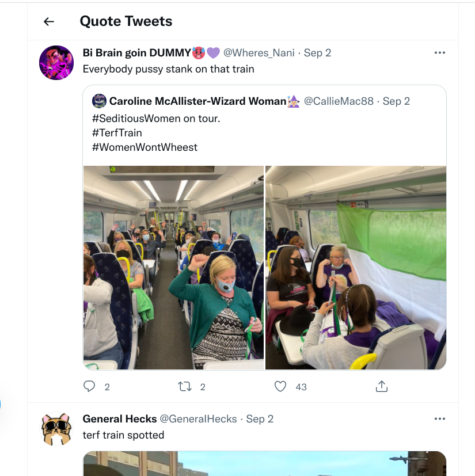Click the back arrow icon

tap(49, 22)
